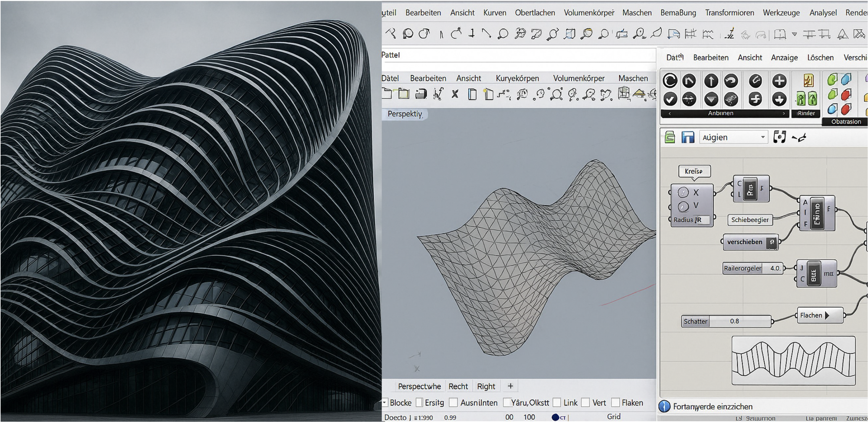Open the Aúgien dropdown
This screenshot has width=868, height=423.
734,137
